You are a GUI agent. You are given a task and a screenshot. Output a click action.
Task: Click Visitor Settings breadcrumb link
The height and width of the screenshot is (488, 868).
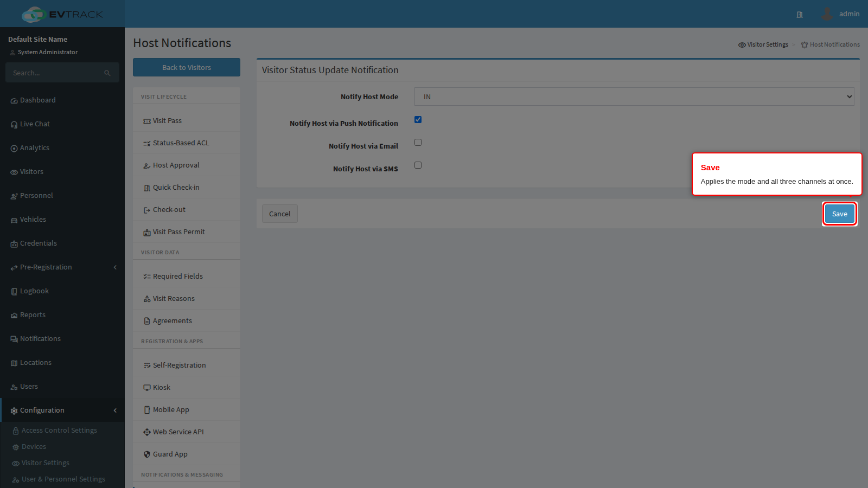pyautogui.click(x=763, y=44)
